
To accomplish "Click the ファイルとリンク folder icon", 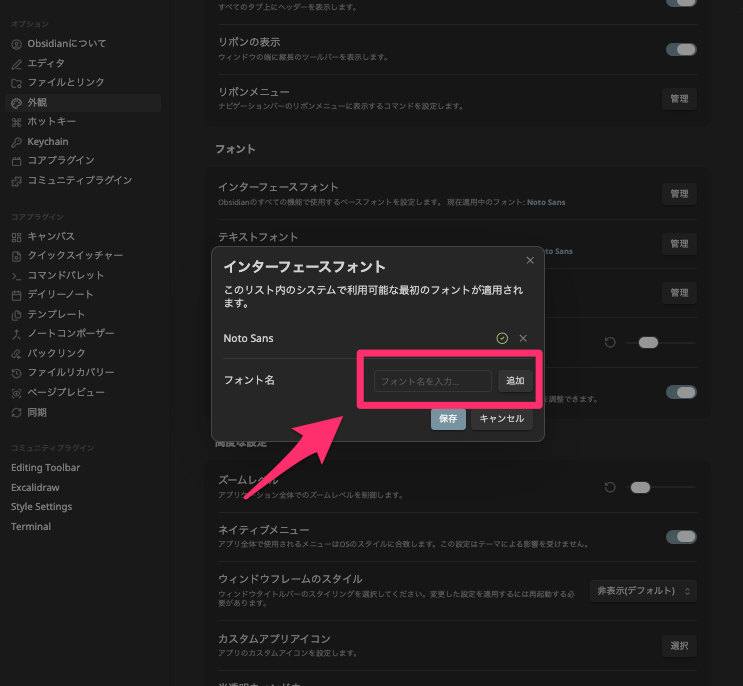I will tap(17, 83).
